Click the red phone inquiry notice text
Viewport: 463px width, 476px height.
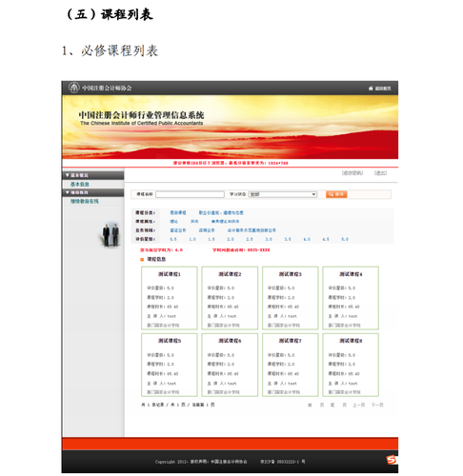241,250
